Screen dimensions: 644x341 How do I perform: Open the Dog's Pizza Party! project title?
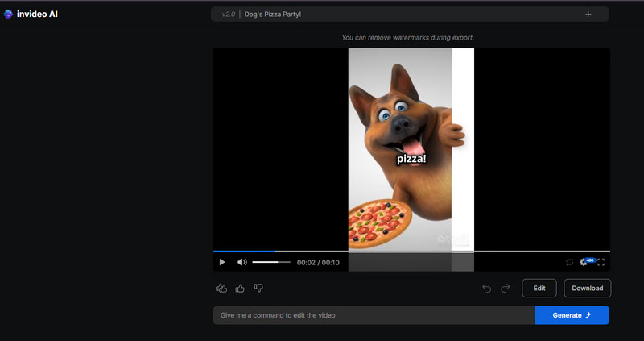click(273, 15)
